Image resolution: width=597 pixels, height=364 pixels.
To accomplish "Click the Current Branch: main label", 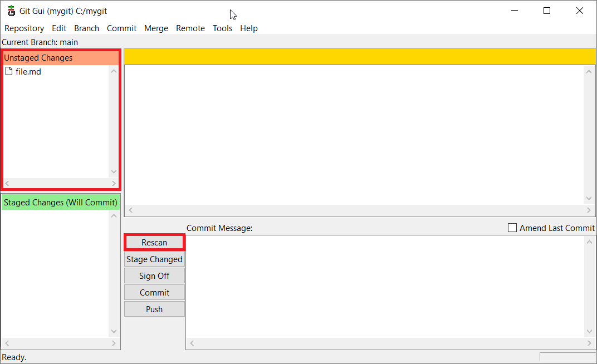I will pos(40,42).
